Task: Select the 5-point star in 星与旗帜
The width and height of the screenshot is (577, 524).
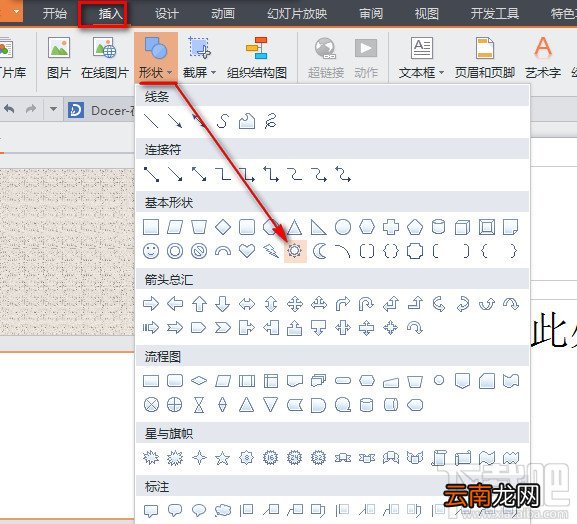Action: point(223,458)
